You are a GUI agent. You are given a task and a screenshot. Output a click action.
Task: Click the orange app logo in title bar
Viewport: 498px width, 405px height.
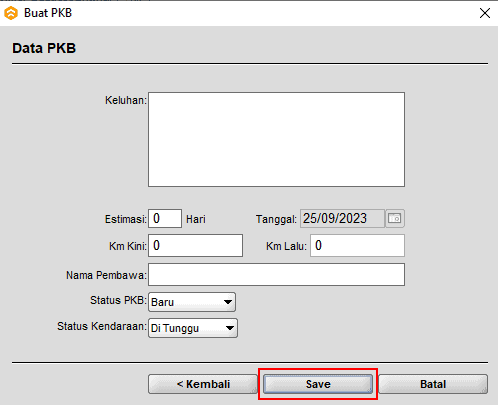pyautogui.click(x=11, y=13)
